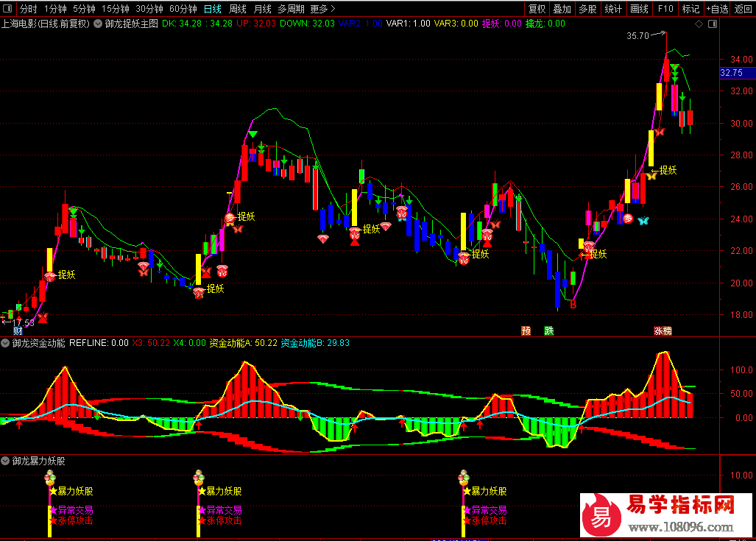Add stock with +自选 button
Image resolution: width=756 pixels, height=541 pixels.
717,9
